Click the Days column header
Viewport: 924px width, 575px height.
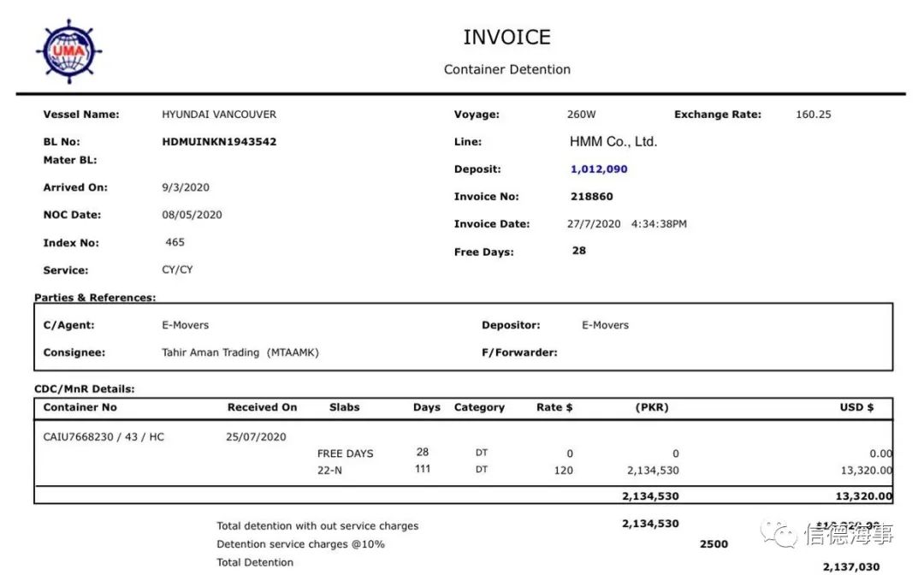pyautogui.click(x=427, y=407)
